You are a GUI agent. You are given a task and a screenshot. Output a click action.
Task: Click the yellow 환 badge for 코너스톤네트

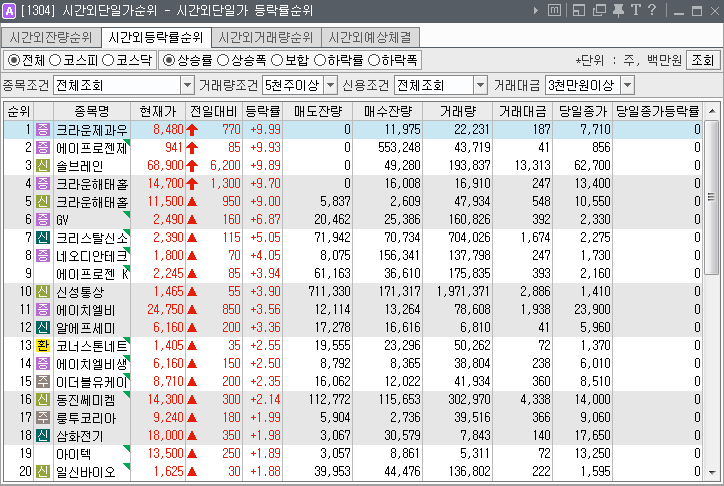point(43,346)
